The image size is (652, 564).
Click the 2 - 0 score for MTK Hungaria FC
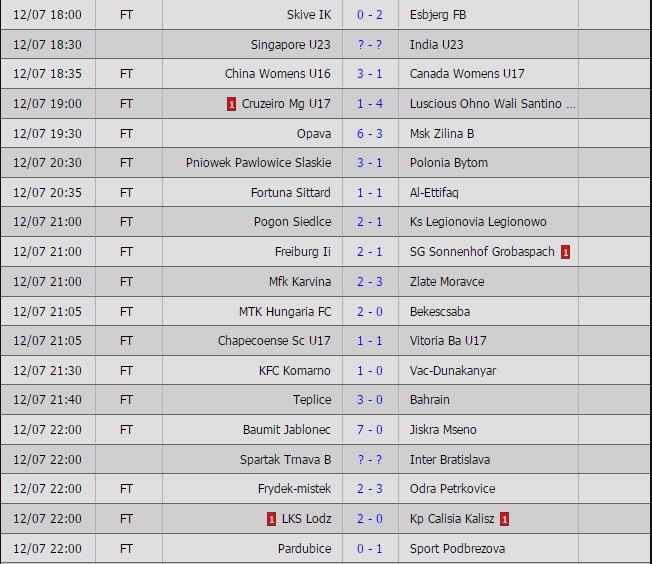(369, 311)
